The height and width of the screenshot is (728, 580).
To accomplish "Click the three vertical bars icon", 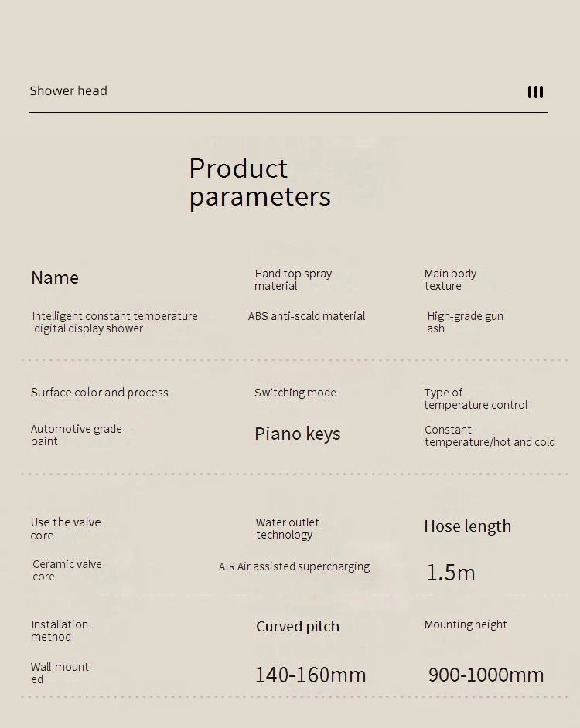I will 535,92.
